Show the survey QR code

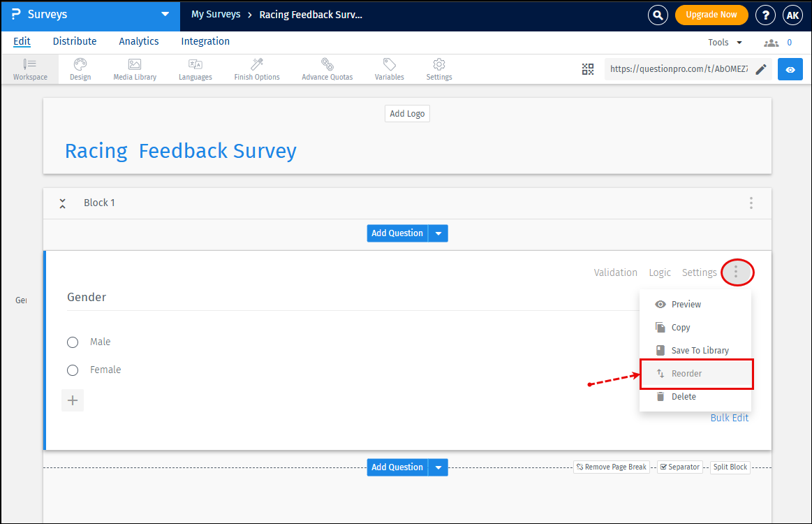pyautogui.click(x=587, y=68)
